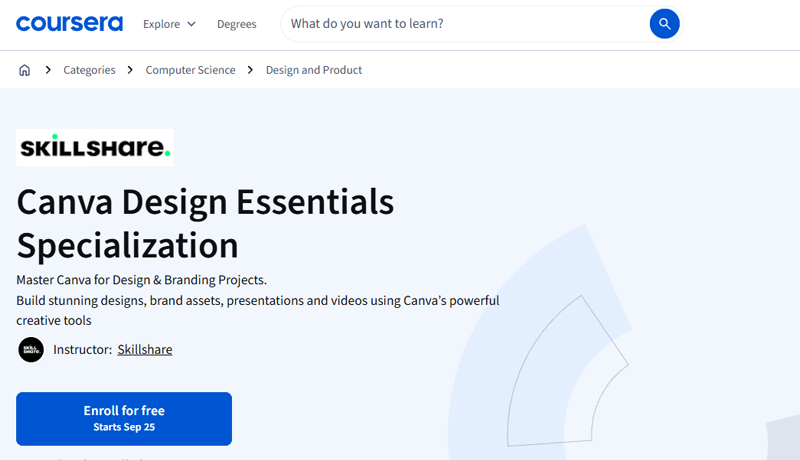Viewport: 800px width, 460px height.
Task: Open the Computer Science breadcrumb link
Action: tap(190, 70)
